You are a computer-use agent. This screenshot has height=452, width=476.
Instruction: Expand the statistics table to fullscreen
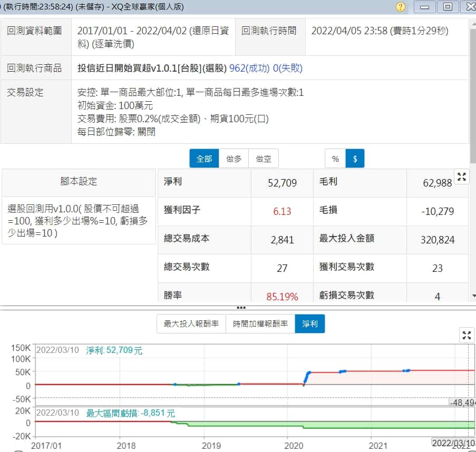[462, 177]
